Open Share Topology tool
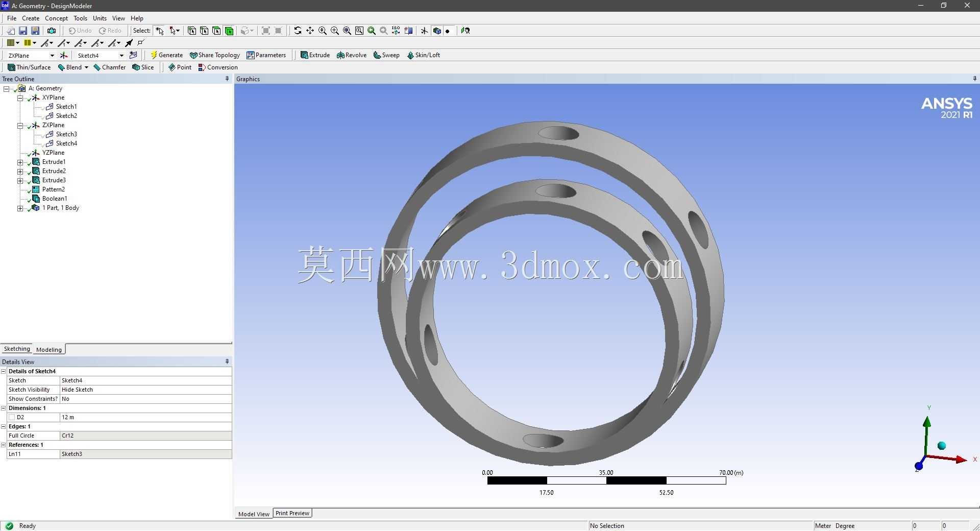980x531 pixels. 214,55
